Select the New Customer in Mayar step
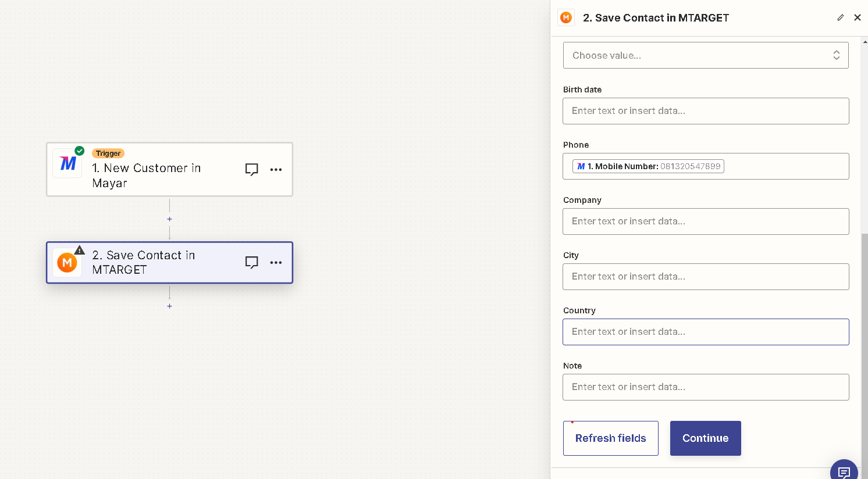This screenshot has height=479, width=868. 169,170
